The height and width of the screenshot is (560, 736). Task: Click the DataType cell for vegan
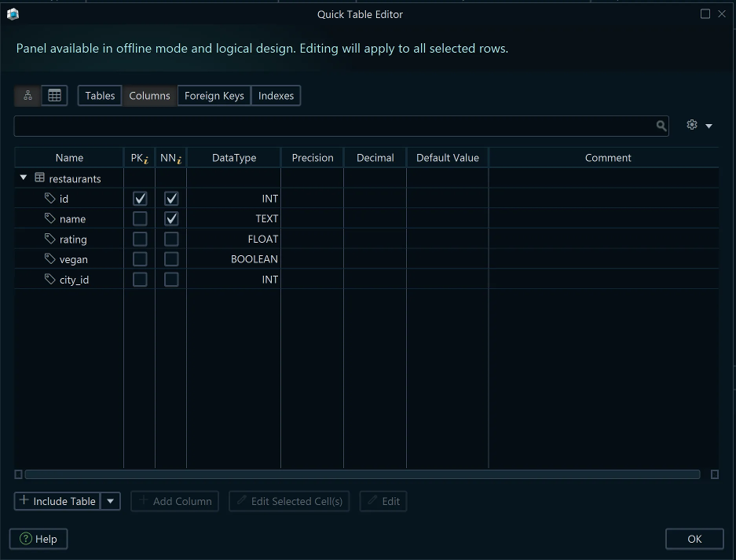pos(233,259)
